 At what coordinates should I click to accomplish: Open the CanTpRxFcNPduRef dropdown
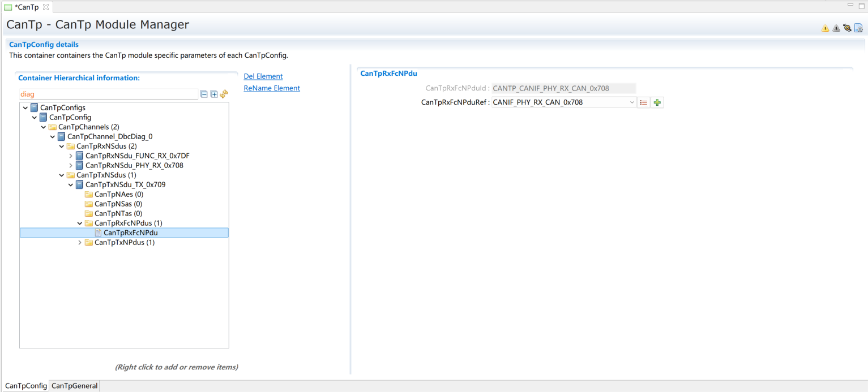(x=632, y=102)
